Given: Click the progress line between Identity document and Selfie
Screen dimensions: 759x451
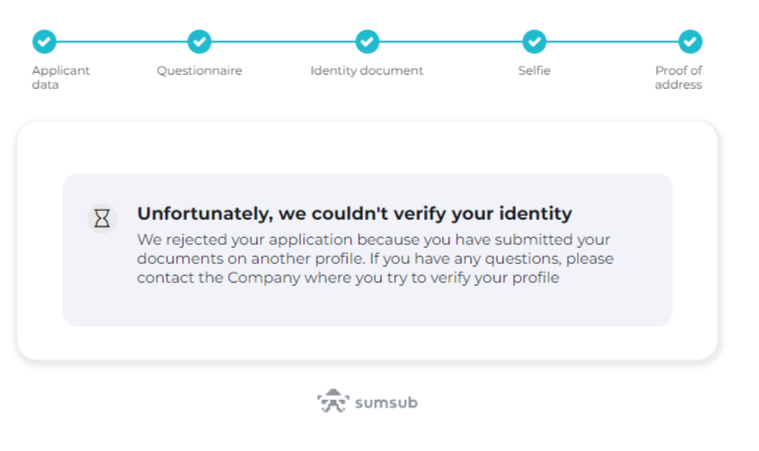Looking at the screenshot, I should pos(451,42).
